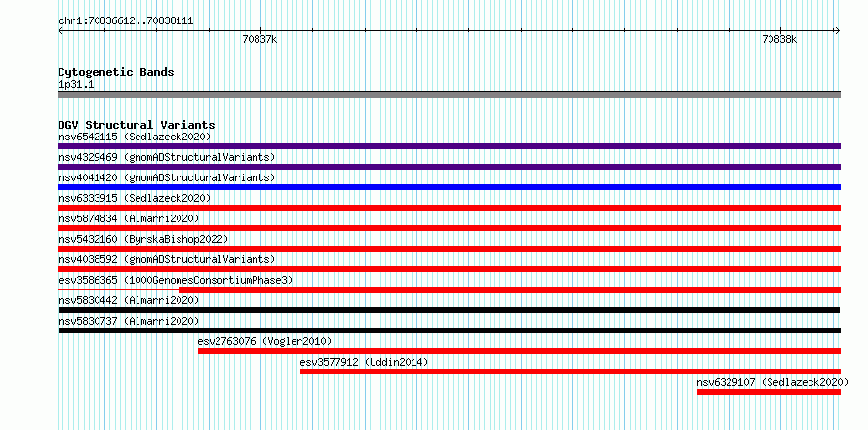Click esv3586365 (1000GenomesConsortiumPhase3) label
This screenshot has width=868, height=430.
point(176,280)
